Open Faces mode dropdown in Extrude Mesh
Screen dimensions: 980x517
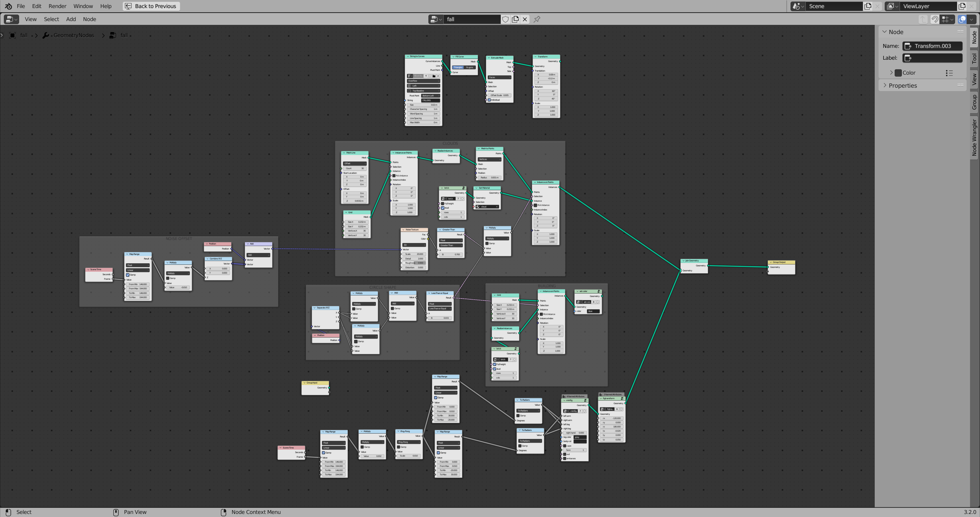(x=499, y=77)
